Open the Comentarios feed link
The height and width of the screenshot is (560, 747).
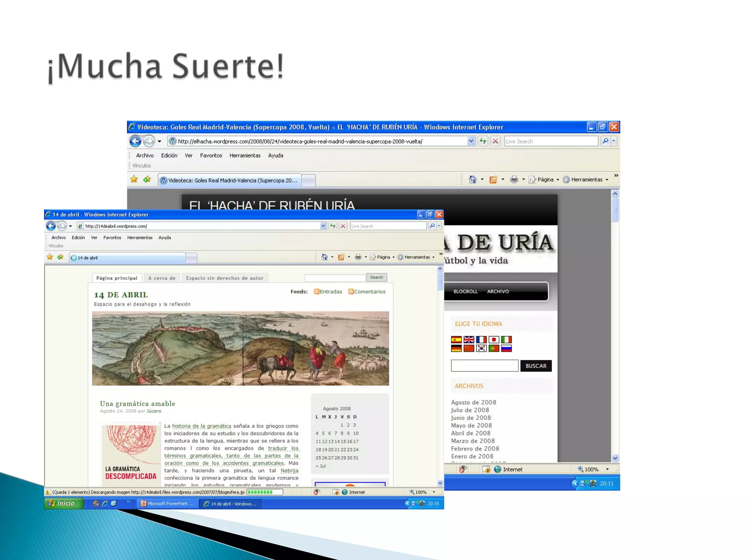point(367,292)
